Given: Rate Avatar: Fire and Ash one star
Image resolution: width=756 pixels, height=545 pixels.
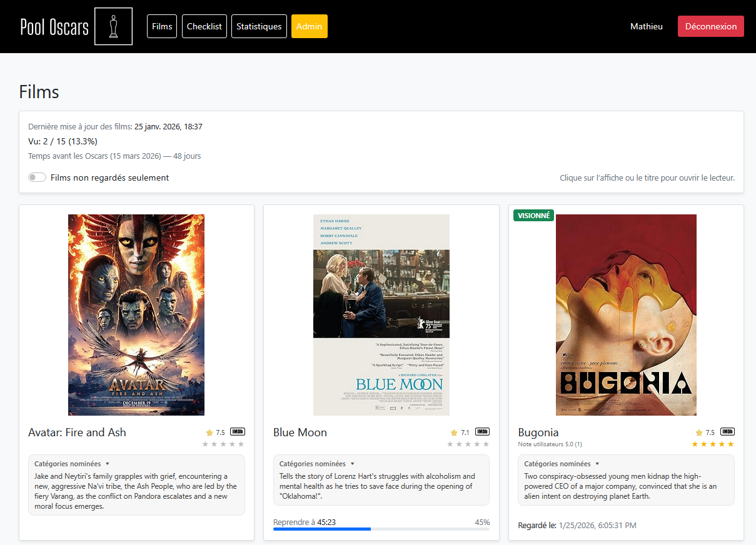Looking at the screenshot, I should [x=205, y=444].
